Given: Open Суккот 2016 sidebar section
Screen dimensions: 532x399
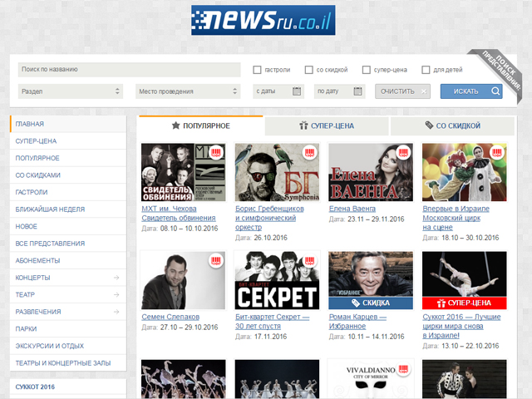Looking at the screenshot, I should coord(68,387).
